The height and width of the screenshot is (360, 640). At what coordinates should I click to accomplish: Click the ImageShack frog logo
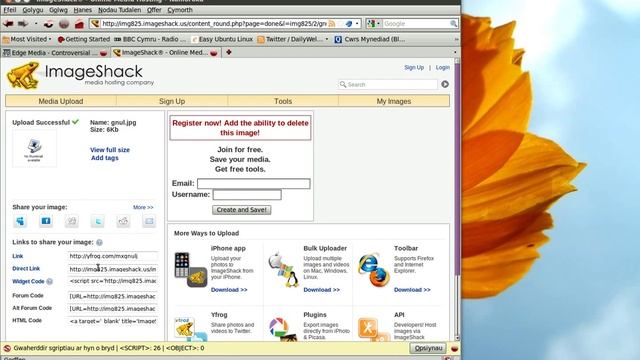(23, 75)
